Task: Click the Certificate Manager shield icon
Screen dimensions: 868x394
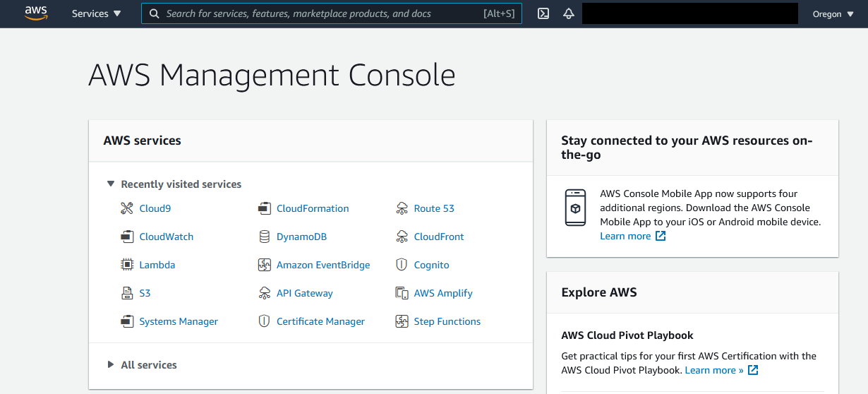Action: pyautogui.click(x=265, y=321)
